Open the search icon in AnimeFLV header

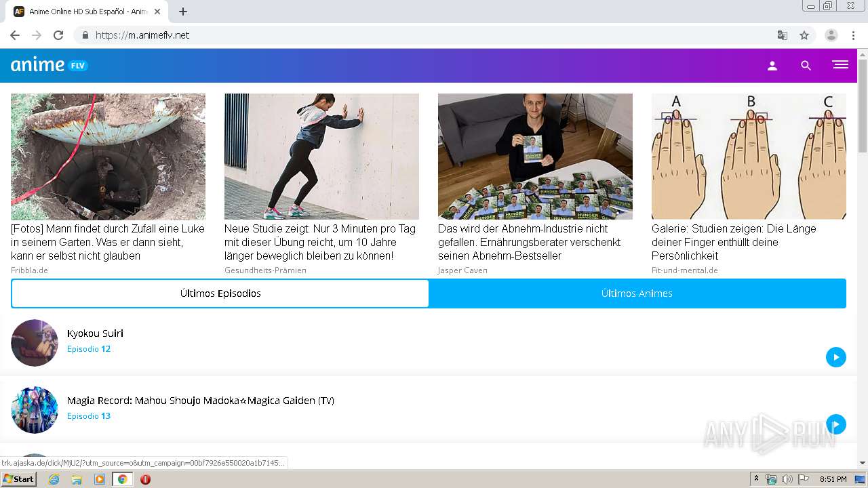point(806,66)
